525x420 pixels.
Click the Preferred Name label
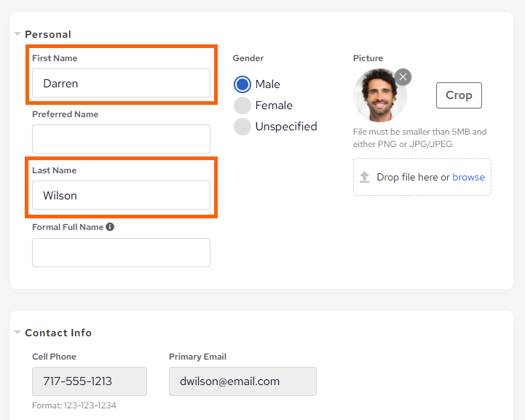[66, 114]
